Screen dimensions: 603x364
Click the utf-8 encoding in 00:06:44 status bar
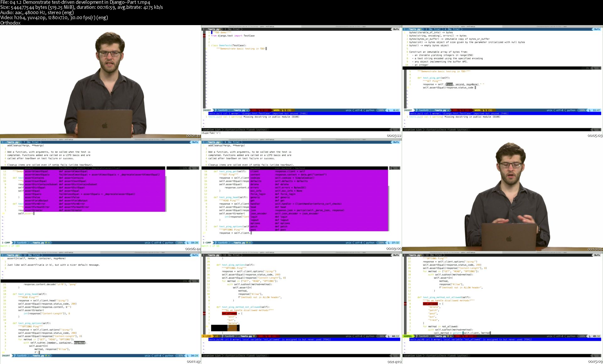pos(157,243)
